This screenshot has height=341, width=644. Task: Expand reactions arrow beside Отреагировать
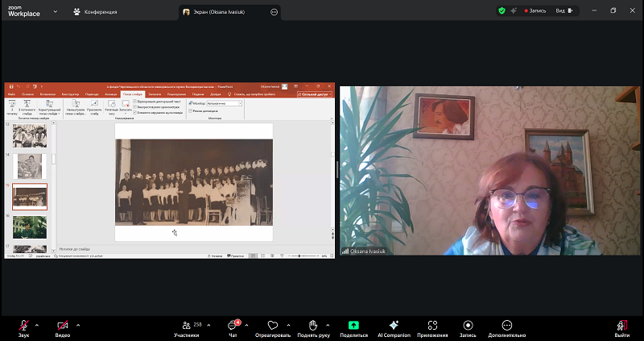(288, 324)
